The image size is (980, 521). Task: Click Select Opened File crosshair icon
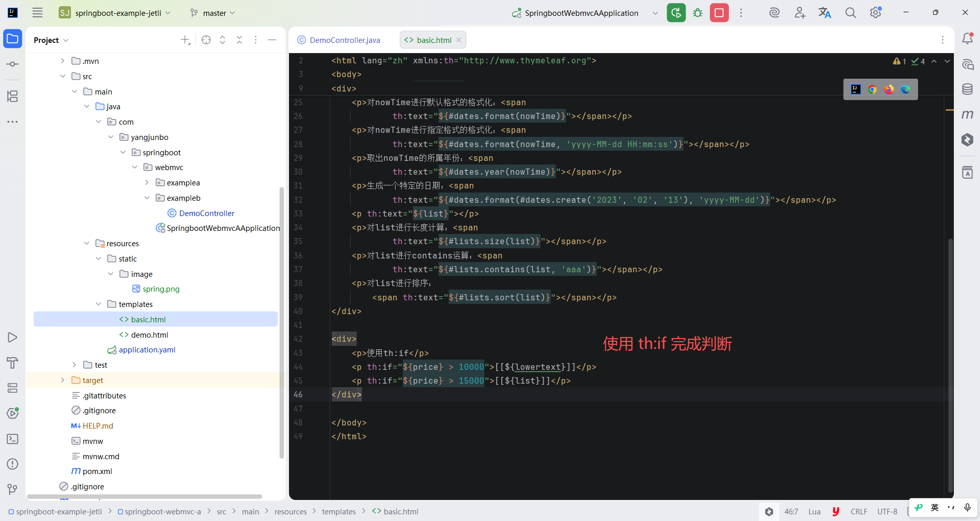point(206,40)
